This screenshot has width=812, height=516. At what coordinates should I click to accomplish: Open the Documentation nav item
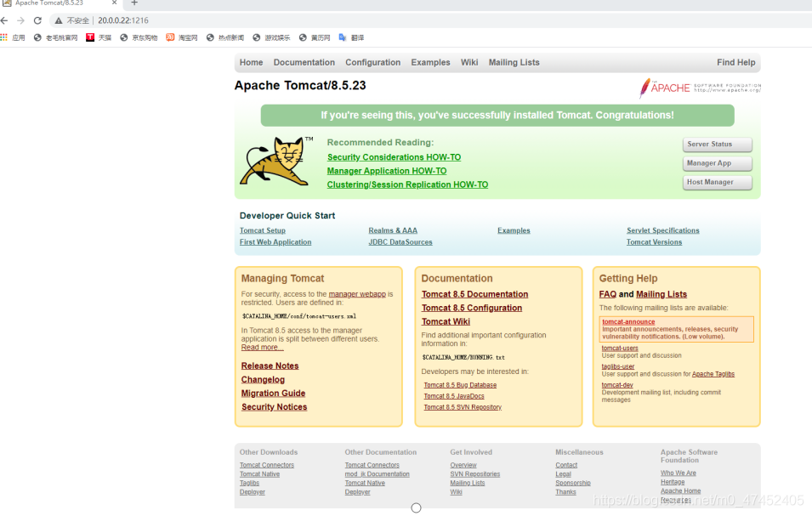(x=304, y=62)
